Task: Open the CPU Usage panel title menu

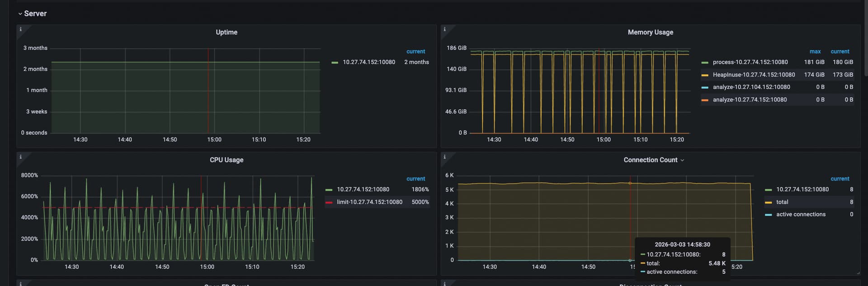Action: click(x=226, y=160)
